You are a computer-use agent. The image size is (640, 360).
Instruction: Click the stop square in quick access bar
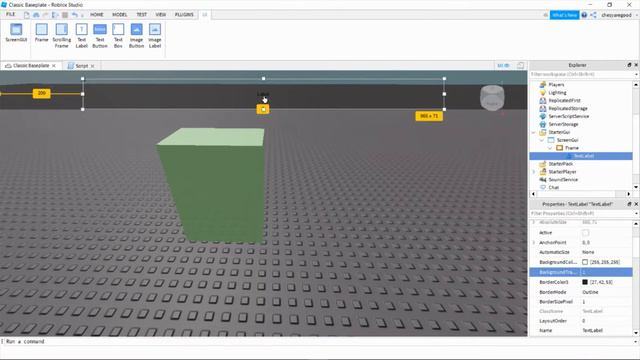(x=65, y=15)
